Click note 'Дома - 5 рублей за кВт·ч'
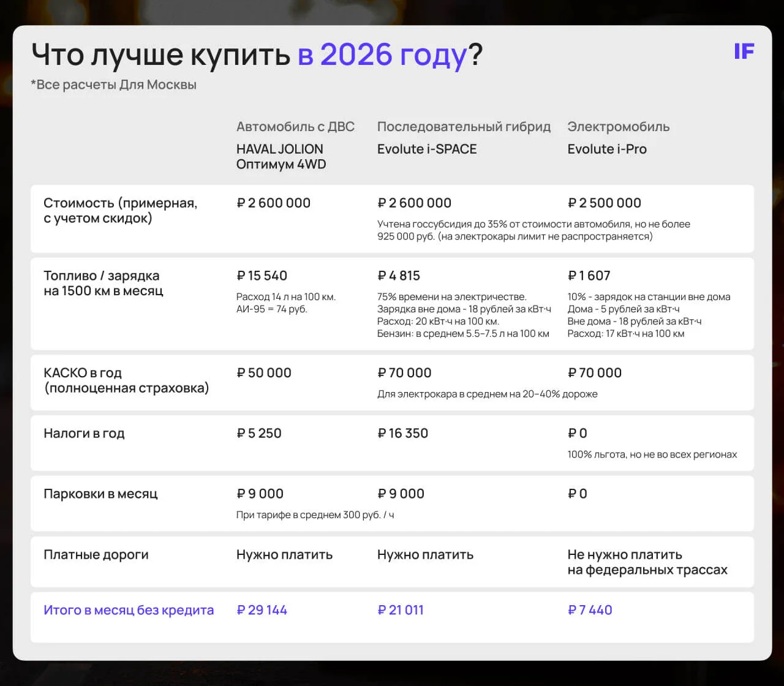The width and height of the screenshot is (784, 686). point(624,309)
